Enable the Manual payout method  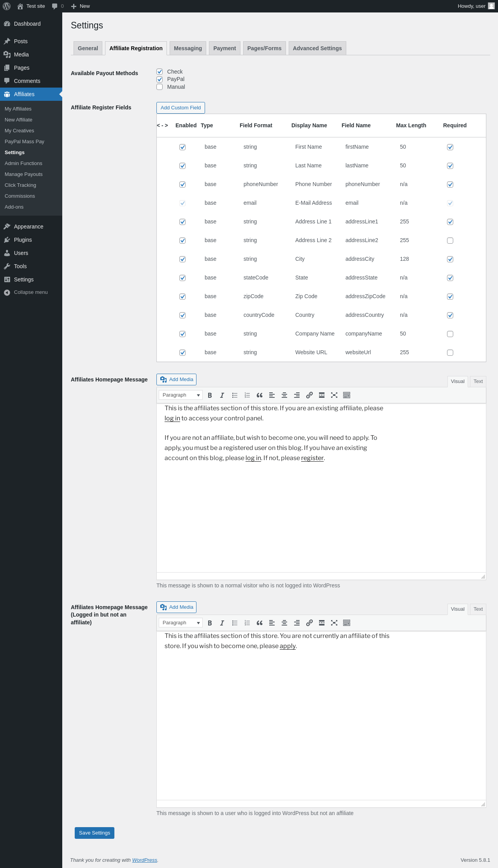[160, 87]
